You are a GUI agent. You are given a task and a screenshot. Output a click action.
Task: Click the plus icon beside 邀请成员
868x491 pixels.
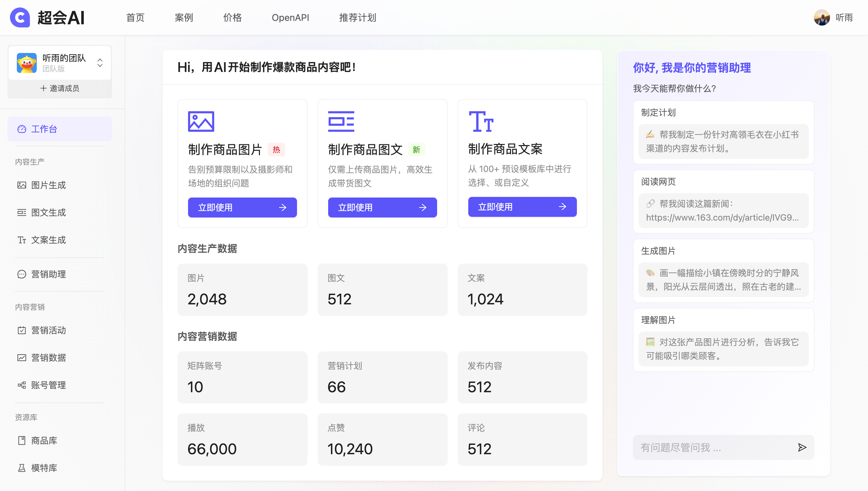pos(43,88)
